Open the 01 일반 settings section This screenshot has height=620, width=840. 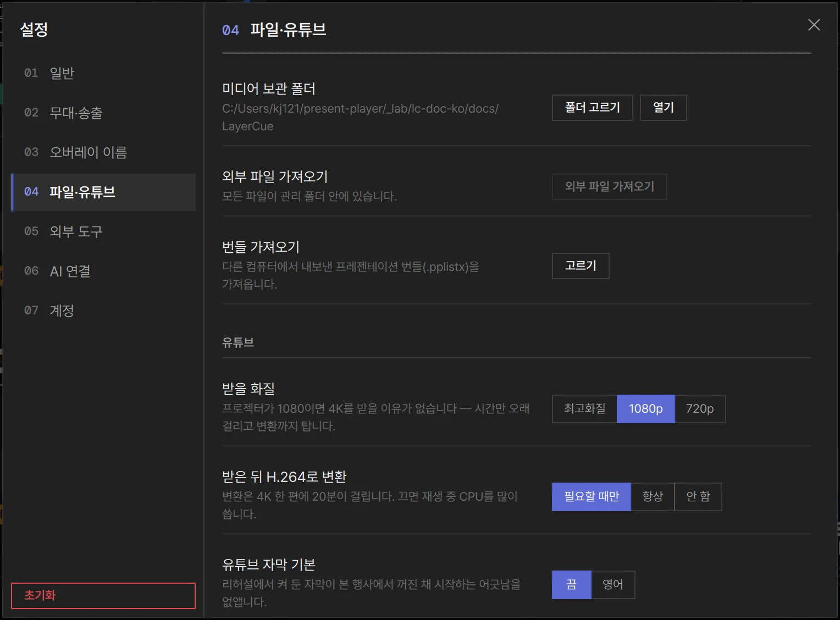tap(103, 73)
